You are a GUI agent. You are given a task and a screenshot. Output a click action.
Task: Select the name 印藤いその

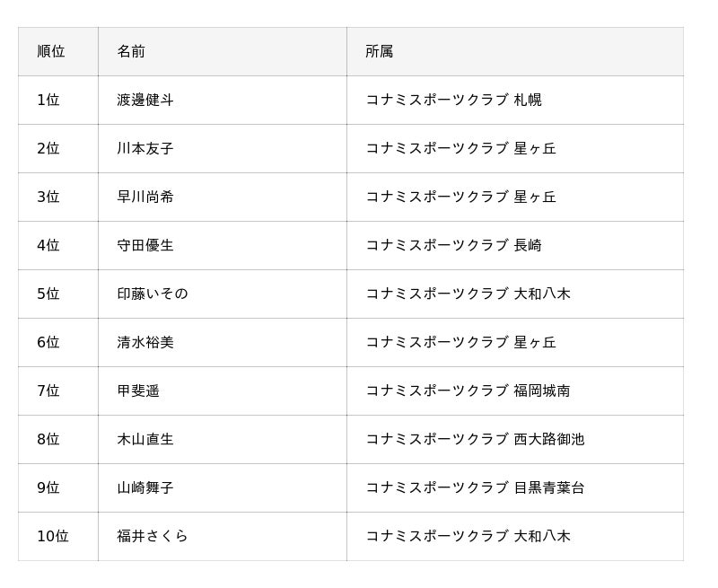[153, 294]
